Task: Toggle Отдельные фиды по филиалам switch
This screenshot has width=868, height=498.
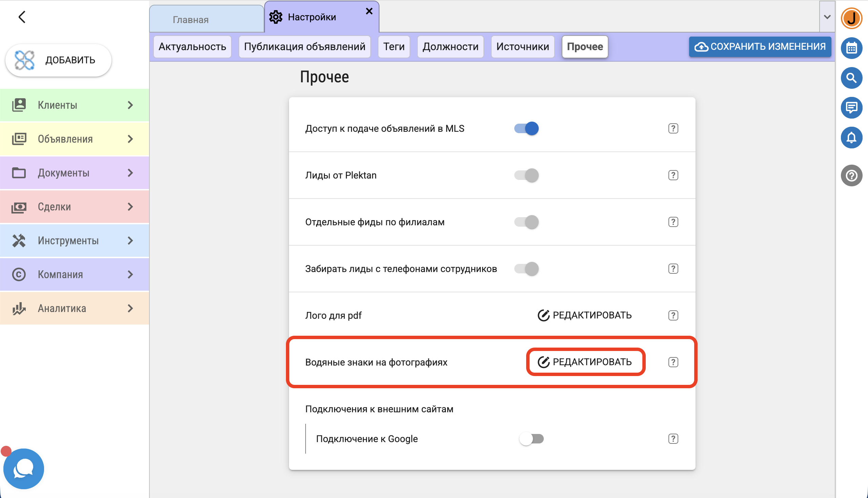Action: tap(526, 222)
